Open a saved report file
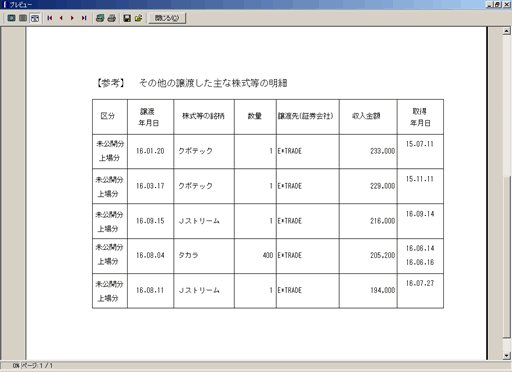The image size is (512, 372). 139,18
